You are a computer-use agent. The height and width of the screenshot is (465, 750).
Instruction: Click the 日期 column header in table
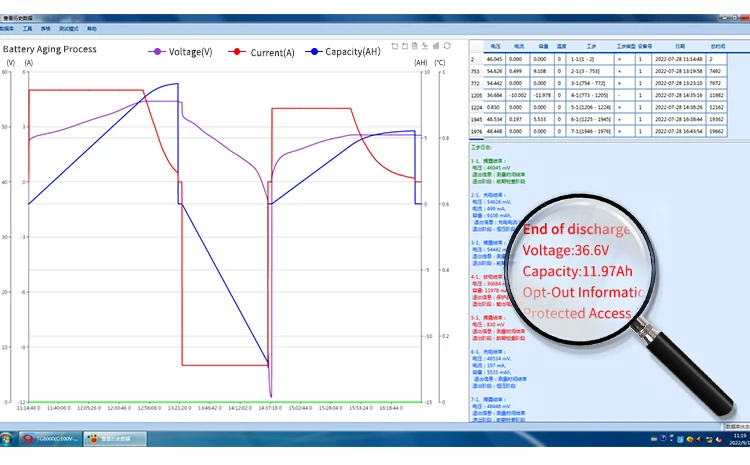pos(680,46)
